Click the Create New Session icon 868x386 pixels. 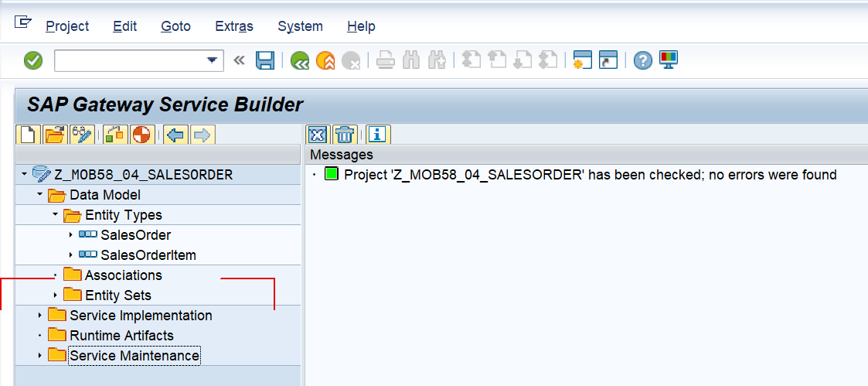(582, 60)
